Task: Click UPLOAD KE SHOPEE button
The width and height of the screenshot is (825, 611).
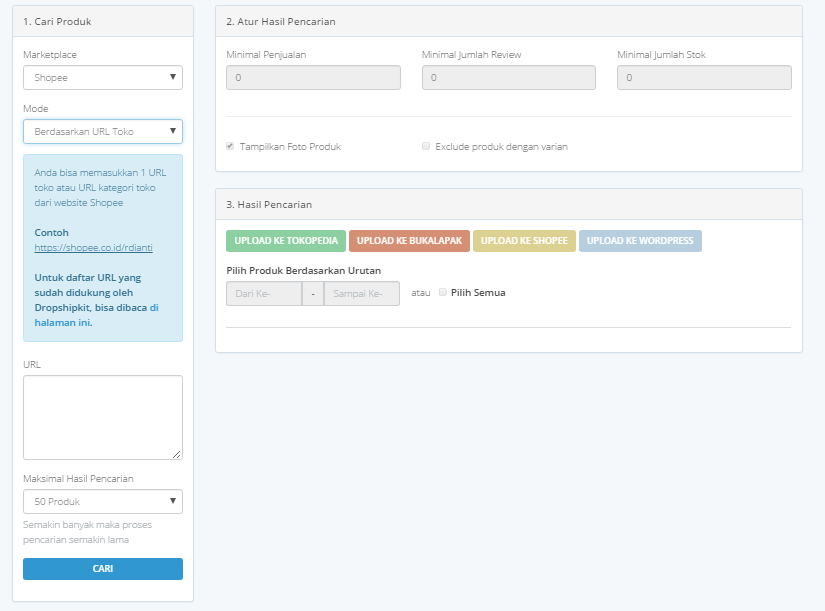Action: (524, 241)
